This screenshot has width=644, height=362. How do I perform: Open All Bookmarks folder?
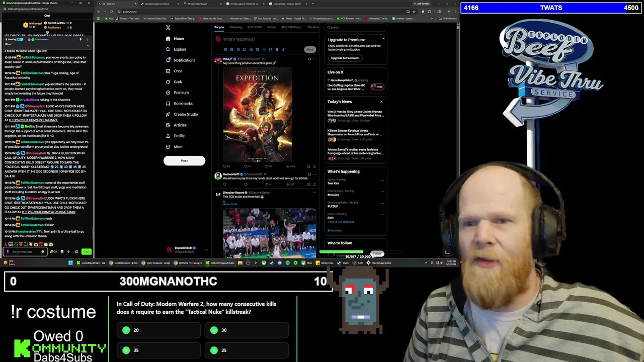[448, 19]
